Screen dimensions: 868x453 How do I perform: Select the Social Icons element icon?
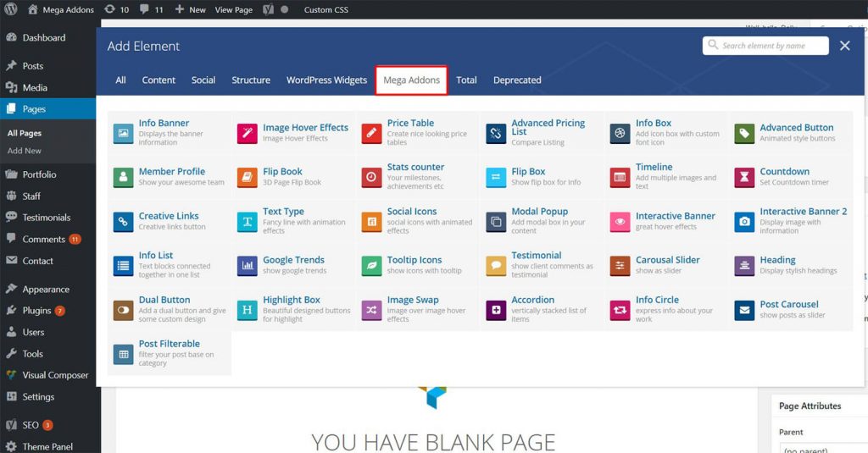[371, 222]
